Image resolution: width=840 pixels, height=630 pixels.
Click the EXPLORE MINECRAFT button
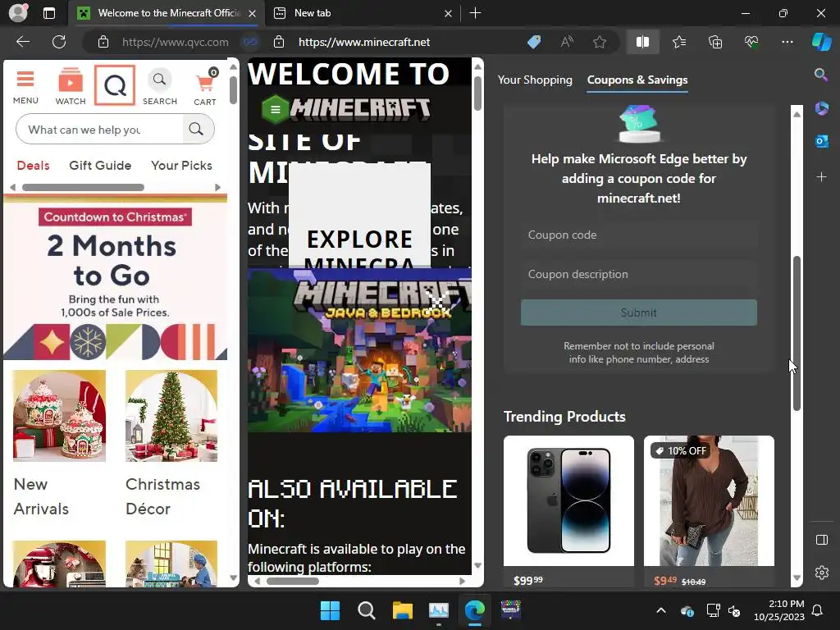(359, 216)
